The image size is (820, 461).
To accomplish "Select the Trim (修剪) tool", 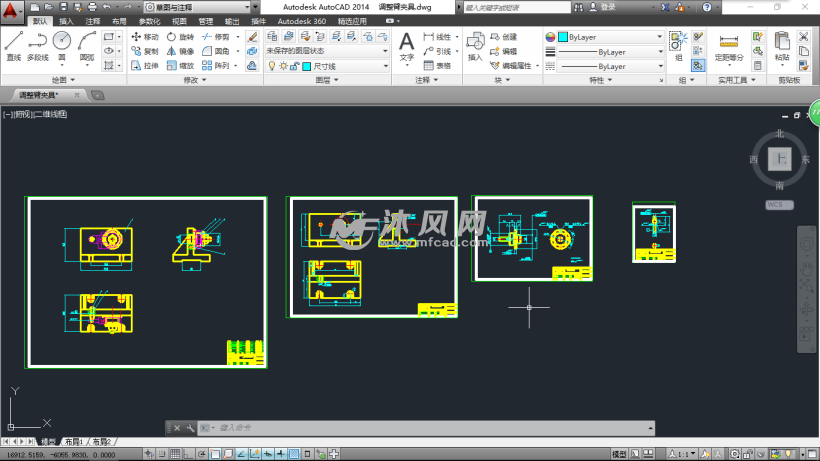I will (216, 37).
